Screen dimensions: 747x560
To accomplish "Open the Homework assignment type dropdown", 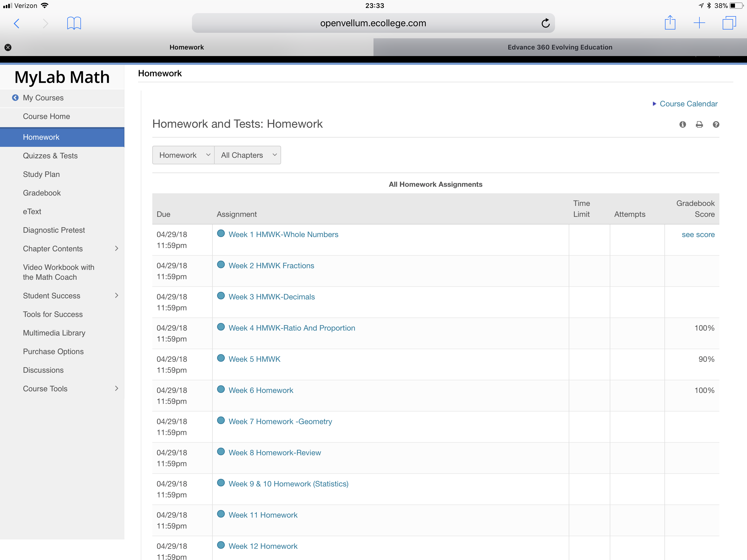I will pos(183,155).
